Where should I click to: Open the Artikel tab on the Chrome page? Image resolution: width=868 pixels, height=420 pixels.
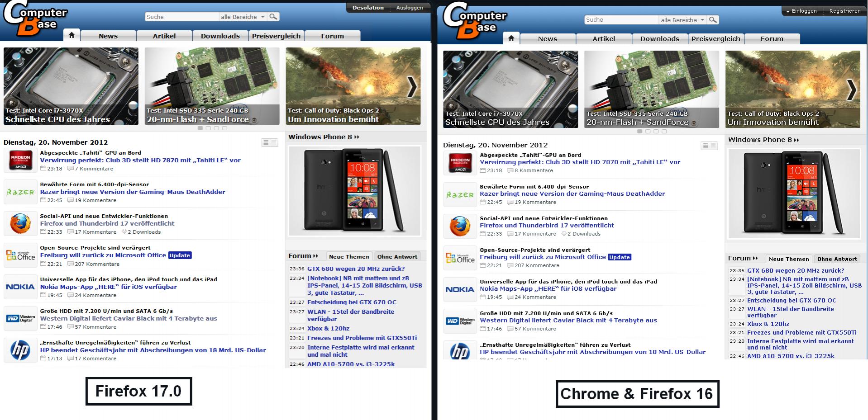(x=604, y=38)
